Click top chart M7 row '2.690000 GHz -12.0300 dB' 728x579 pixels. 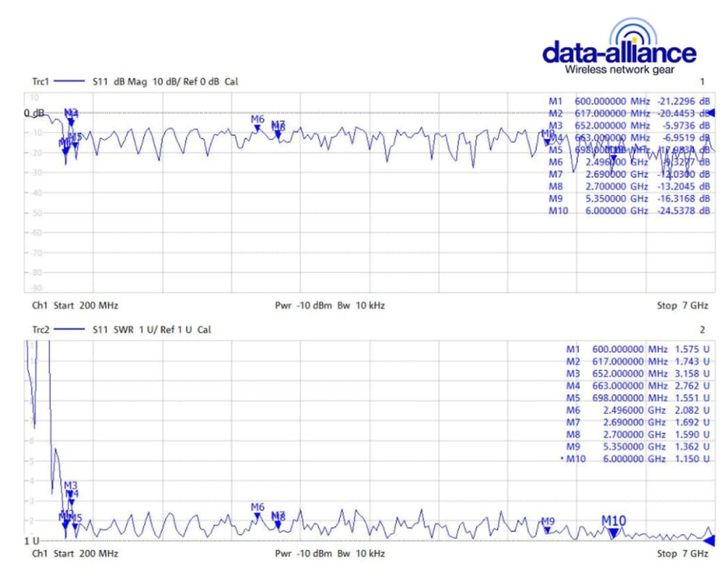coord(648,174)
